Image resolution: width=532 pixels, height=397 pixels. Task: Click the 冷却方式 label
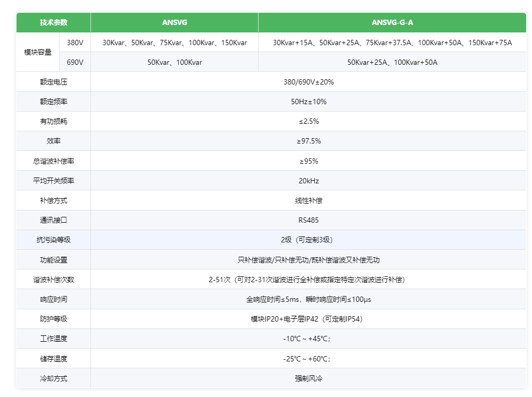54,378
